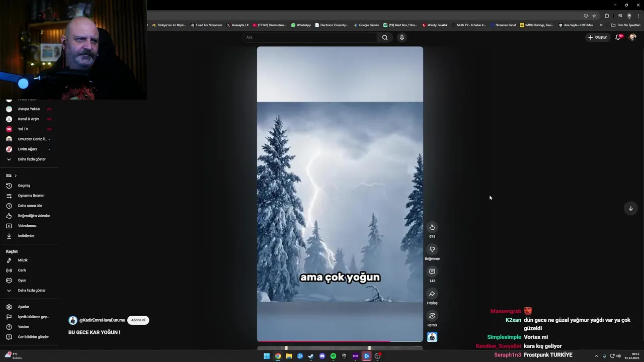Open the Anasayfa / X bookmark
The width and height of the screenshot is (644, 362).
pyautogui.click(x=237, y=25)
